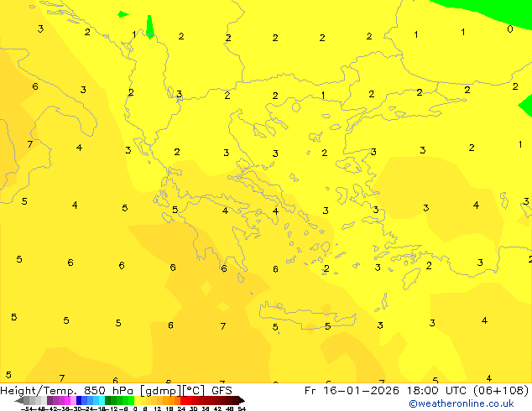Select the forecast date Fr 16-01-2026

(352, 391)
